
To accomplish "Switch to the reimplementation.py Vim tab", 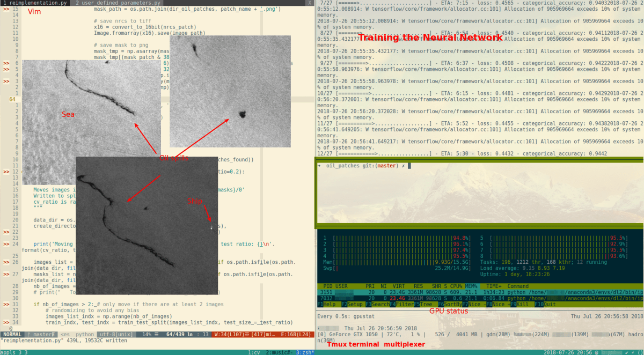I will coord(33,3).
